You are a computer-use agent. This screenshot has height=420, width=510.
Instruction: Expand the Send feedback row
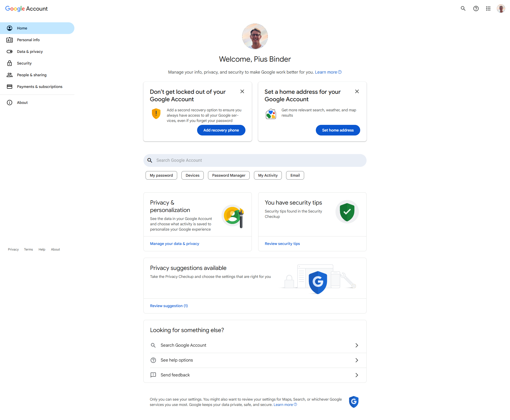[x=357, y=375]
